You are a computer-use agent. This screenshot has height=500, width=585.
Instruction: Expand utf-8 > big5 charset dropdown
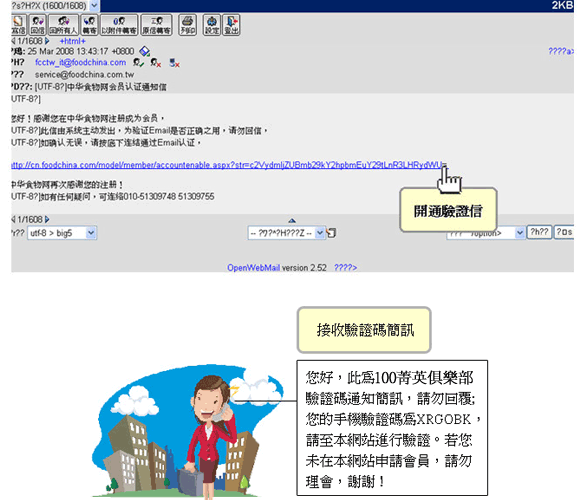click(x=62, y=233)
